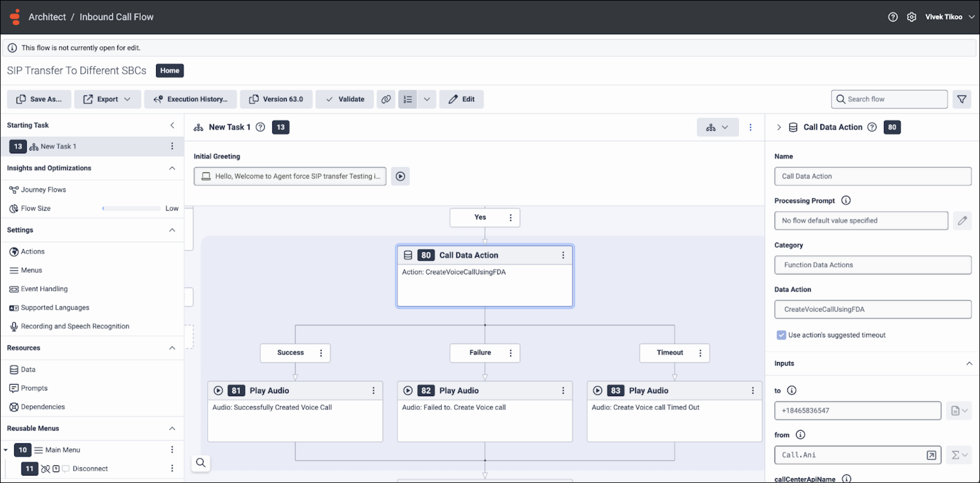Click the Version 63.0 button

(276, 99)
